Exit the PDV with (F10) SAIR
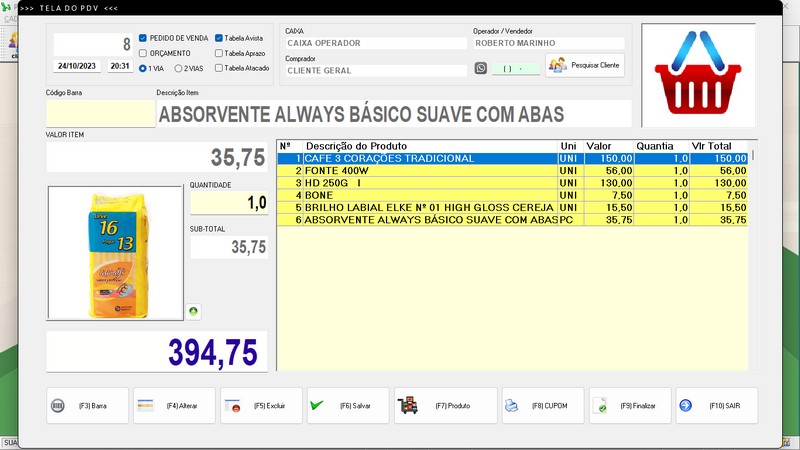 717,406
